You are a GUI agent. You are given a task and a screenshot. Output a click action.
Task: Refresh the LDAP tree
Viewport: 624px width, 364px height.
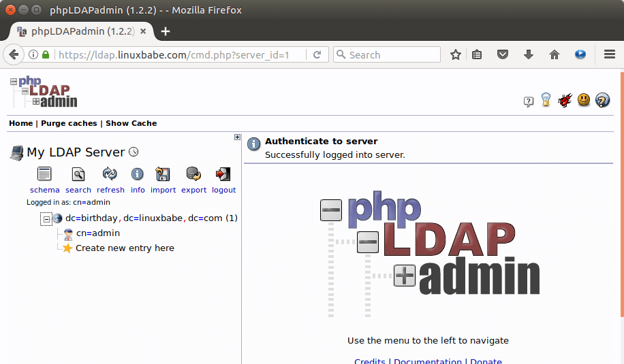(110, 174)
